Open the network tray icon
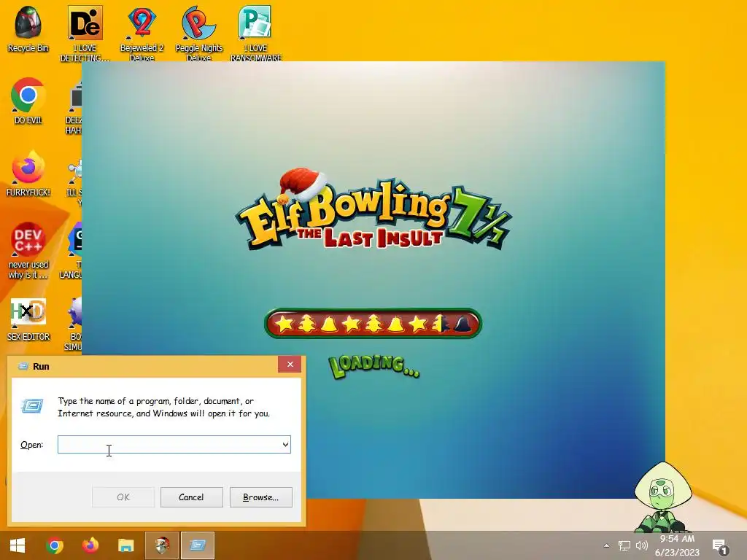Image resolution: width=747 pixels, height=560 pixels. coord(624,545)
